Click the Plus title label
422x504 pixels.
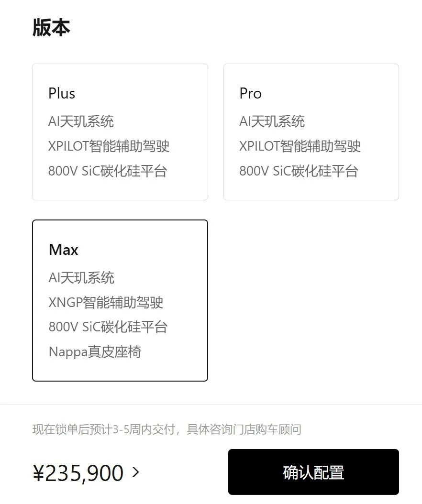tap(62, 94)
